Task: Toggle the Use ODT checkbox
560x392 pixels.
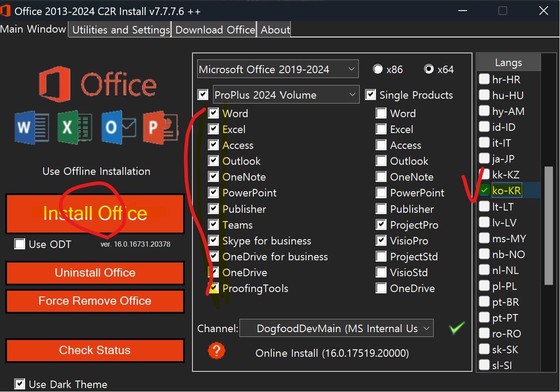Action: click(x=19, y=244)
